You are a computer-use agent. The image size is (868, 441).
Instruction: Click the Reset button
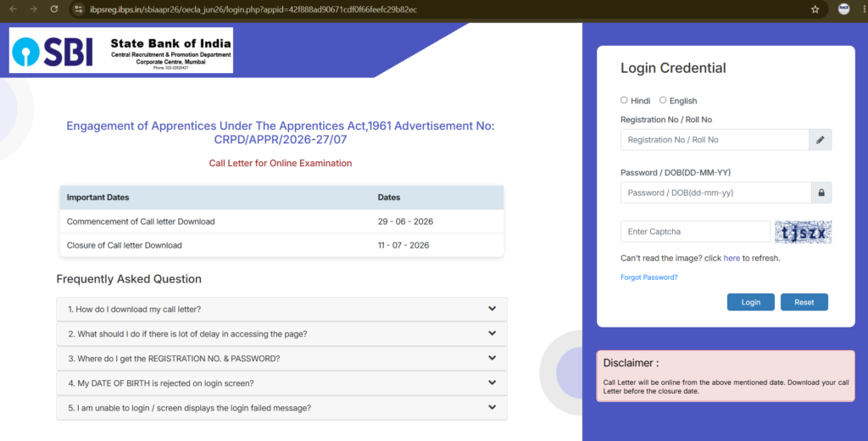pyautogui.click(x=804, y=302)
